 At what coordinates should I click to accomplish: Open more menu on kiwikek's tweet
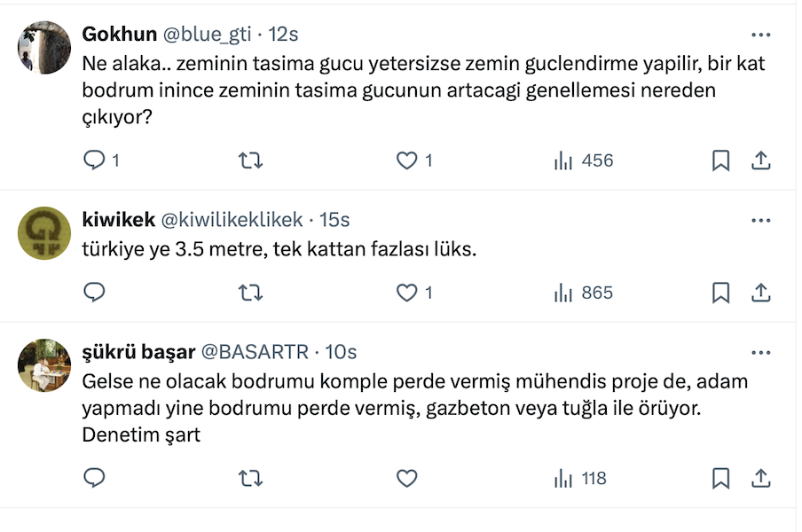760,220
